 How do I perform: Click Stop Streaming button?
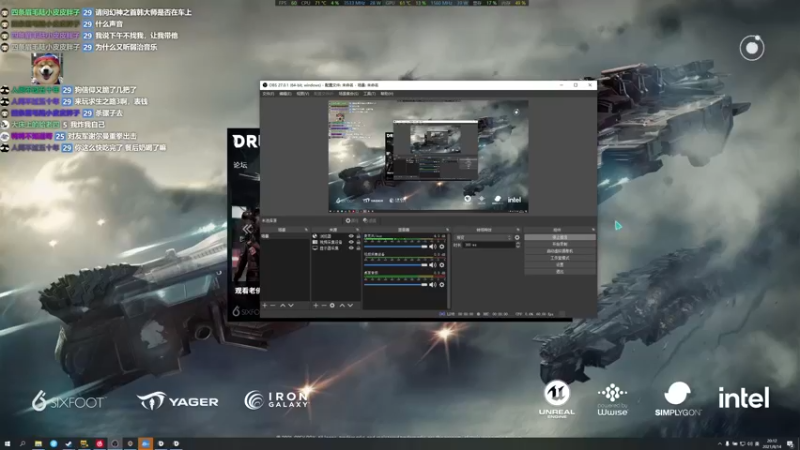point(560,238)
